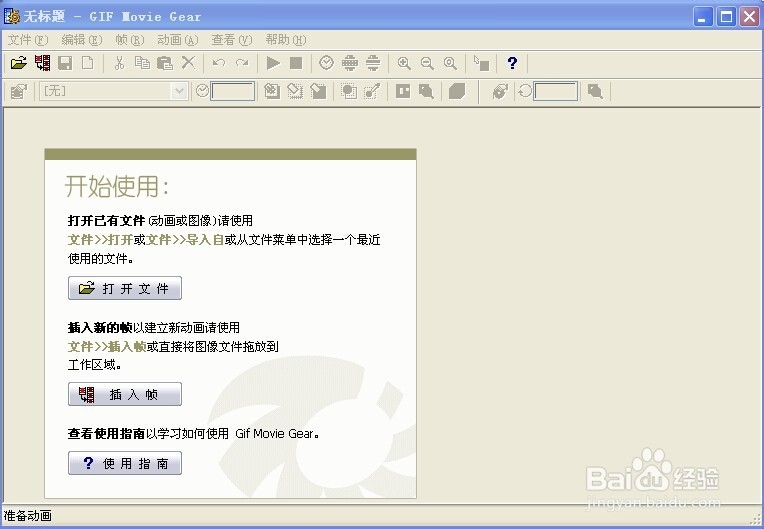
Task: Click the save floppy disk icon
Action: (65, 63)
